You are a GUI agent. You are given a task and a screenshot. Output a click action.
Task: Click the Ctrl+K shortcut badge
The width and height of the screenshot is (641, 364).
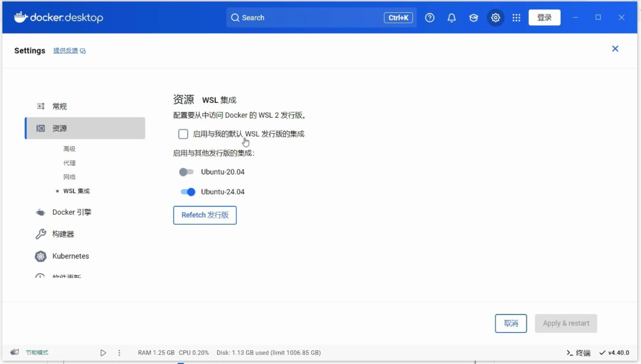(398, 18)
